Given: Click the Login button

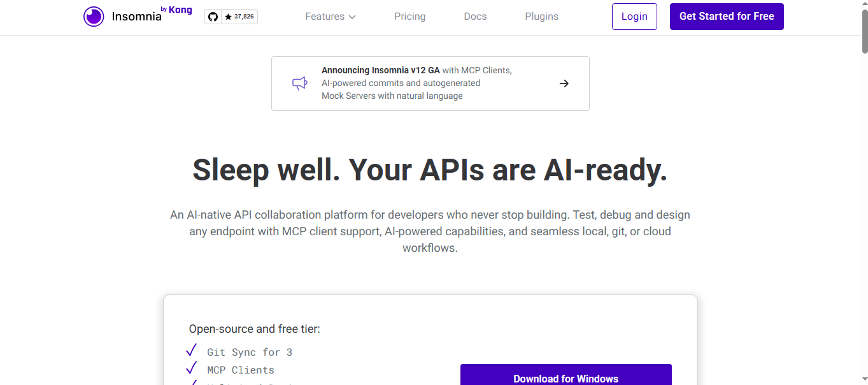Looking at the screenshot, I should (634, 17).
